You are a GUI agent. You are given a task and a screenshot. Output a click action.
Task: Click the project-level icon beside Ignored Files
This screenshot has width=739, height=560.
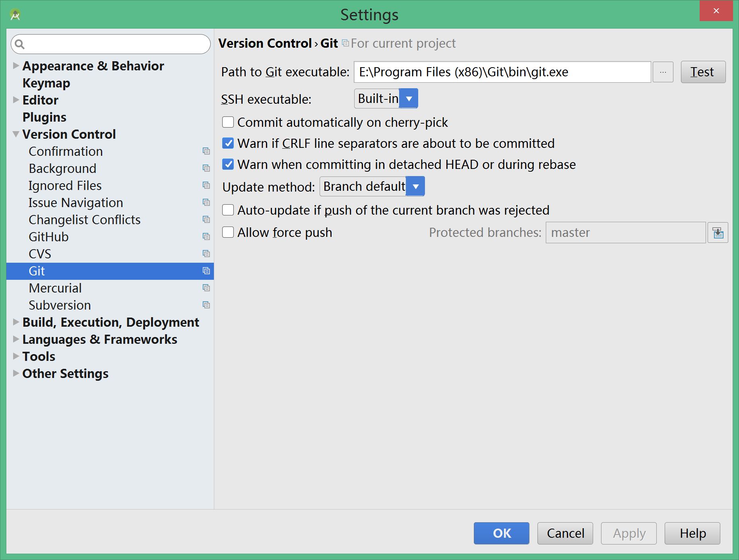pos(206,185)
